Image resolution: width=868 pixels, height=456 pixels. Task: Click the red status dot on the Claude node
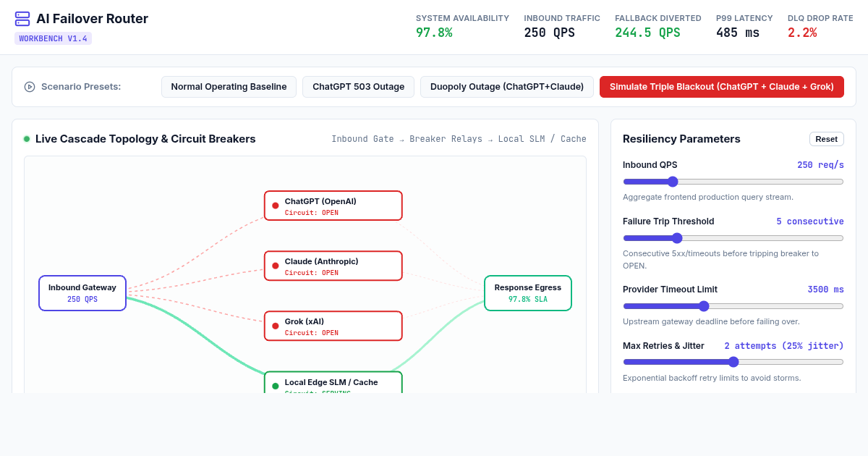276,266
